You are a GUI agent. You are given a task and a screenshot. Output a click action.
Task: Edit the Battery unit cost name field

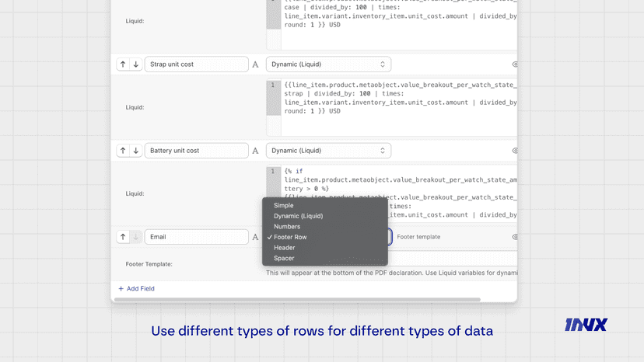[x=196, y=151]
